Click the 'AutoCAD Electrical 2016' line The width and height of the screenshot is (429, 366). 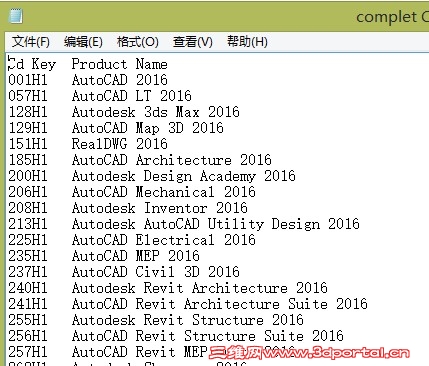(164, 240)
